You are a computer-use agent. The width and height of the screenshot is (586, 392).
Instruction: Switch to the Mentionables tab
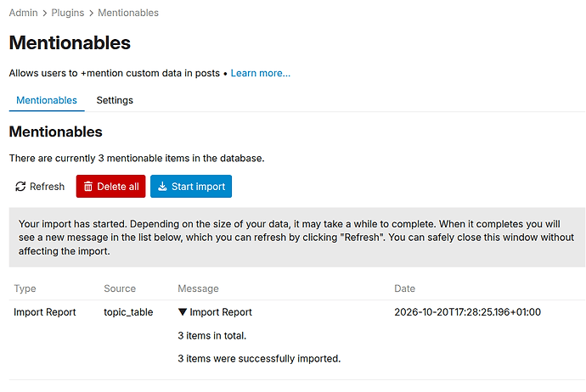coord(47,100)
